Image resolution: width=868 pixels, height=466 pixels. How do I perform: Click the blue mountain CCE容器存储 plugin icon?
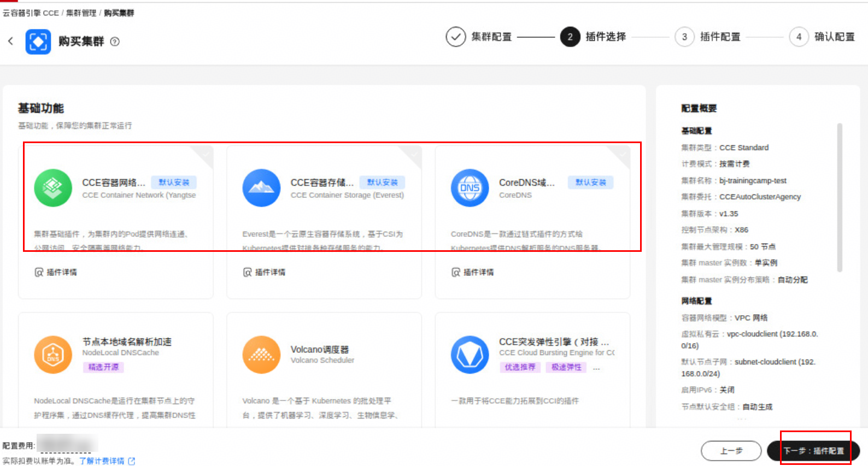[261, 188]
